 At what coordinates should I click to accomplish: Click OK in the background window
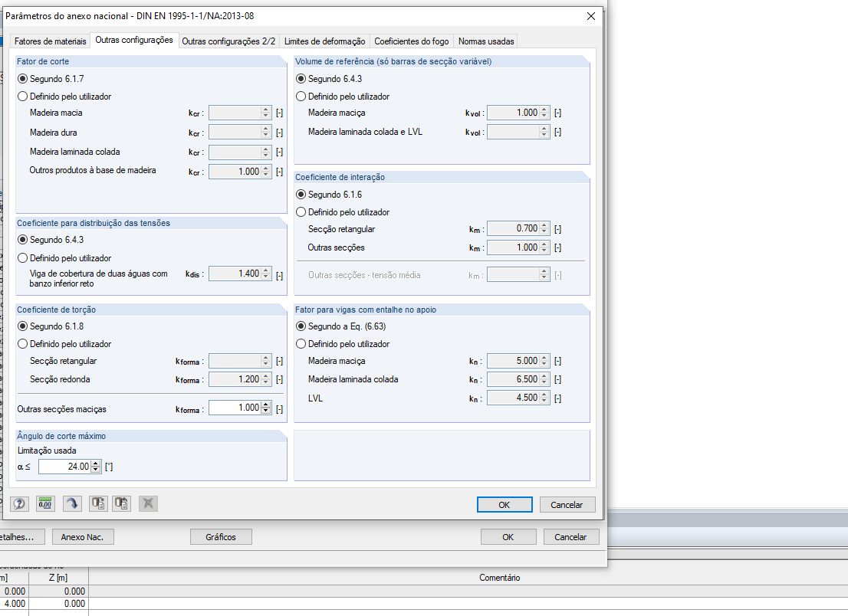click(x=508, y=537)
